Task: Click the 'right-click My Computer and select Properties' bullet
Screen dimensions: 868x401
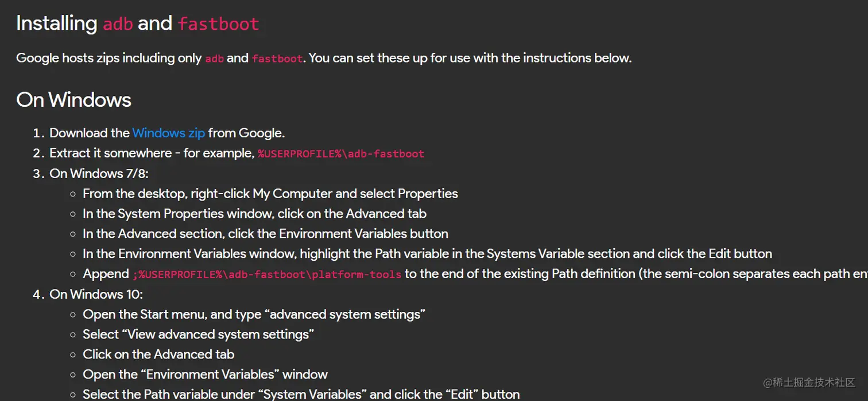Action: click(270, 194)
